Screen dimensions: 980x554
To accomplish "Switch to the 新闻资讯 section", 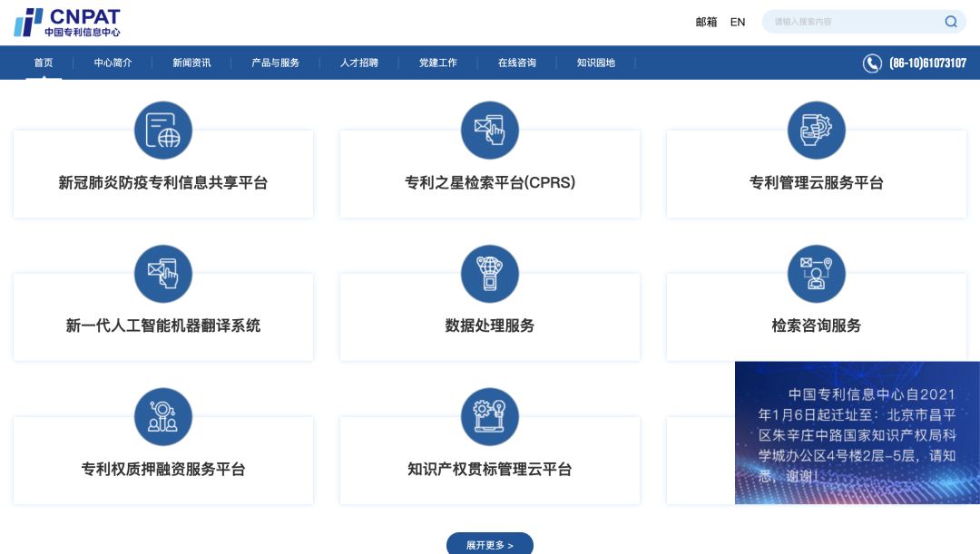I will 191,63.
